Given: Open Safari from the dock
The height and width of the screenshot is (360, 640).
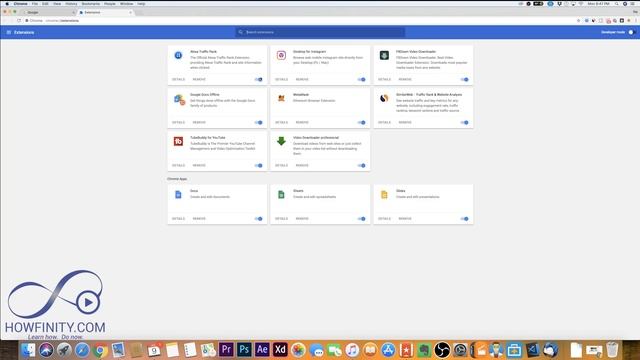Looking at the screenshot, I should coord(82,350).
